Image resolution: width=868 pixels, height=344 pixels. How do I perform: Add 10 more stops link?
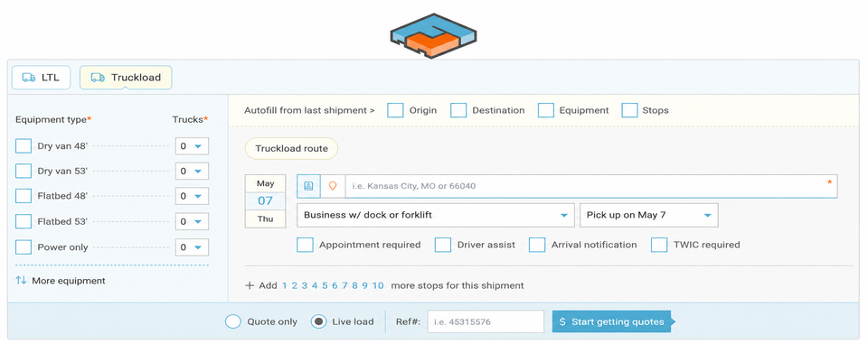pyautogui.click(x=378, y=286)
